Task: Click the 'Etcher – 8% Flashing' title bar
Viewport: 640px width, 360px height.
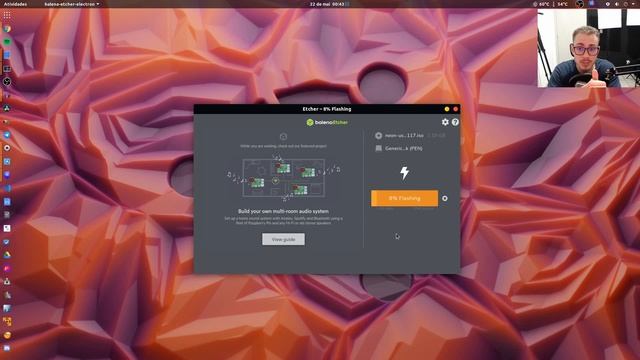Action: pos(327,109)
